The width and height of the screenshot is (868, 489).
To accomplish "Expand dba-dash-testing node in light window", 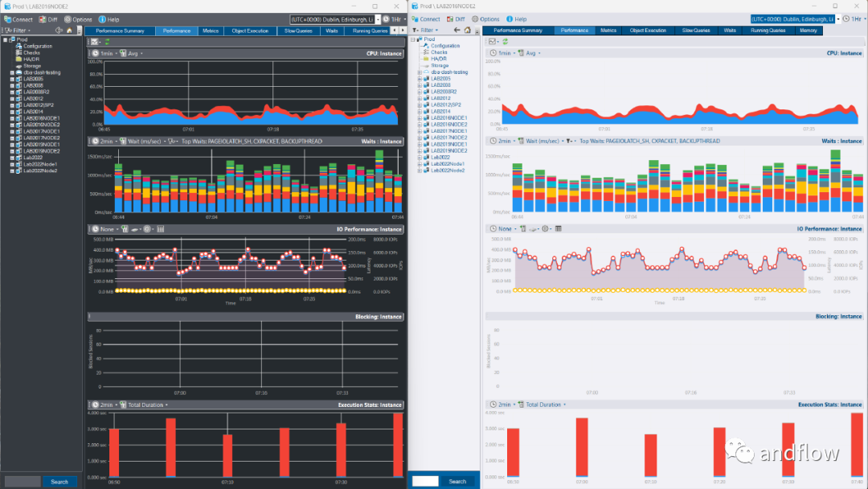I will (x=420, y=72).
